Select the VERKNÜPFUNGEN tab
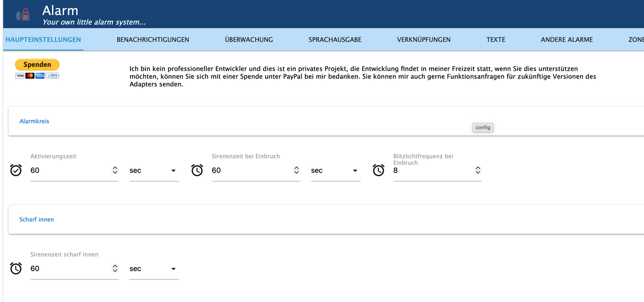644x302 pixels. [x=424, y=40]
